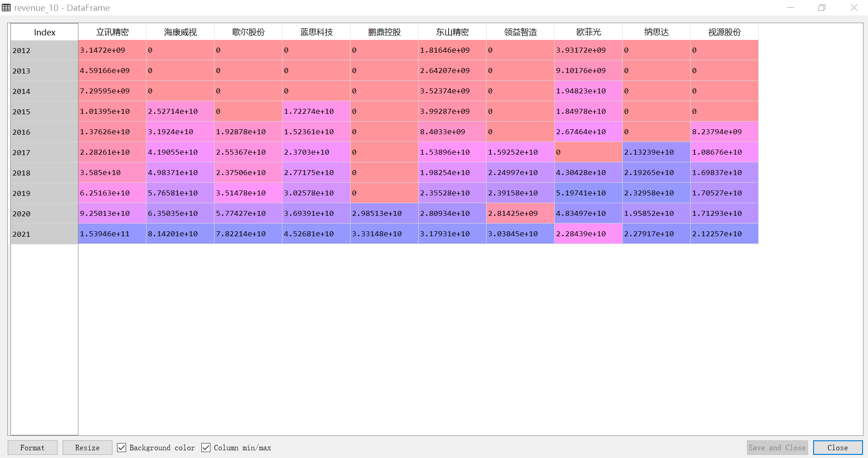This screenshot has width=868, height=458.
Task: Select row index 2015
Action: click(44, 112)
